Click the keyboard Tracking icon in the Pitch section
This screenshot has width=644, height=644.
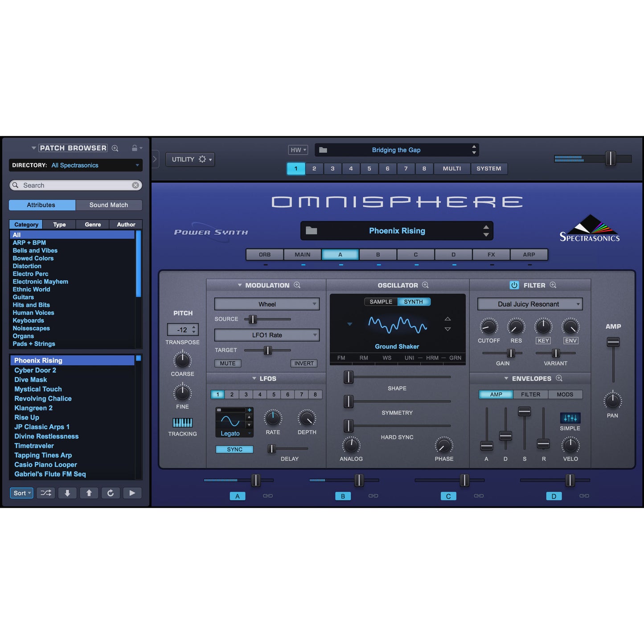tap(182, 422)
